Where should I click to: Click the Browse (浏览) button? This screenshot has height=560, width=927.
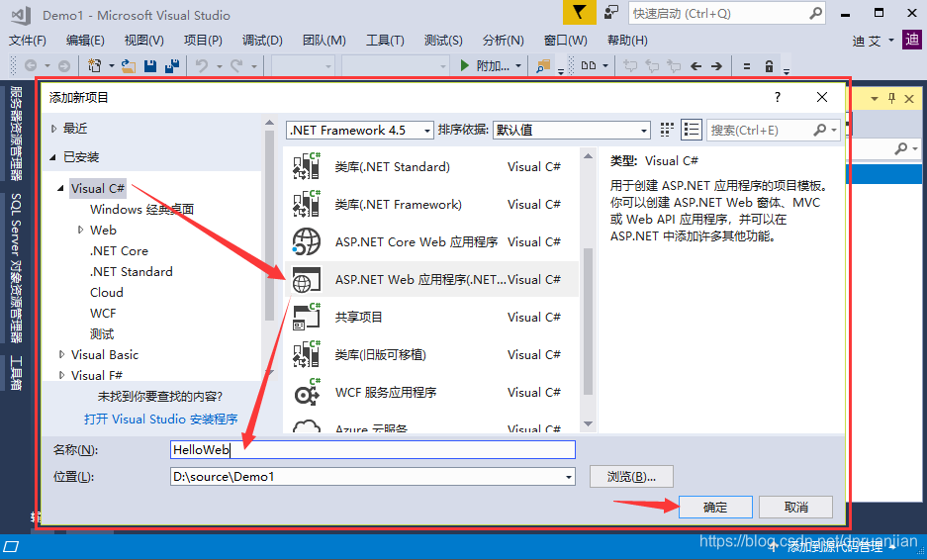(x=631, y=477)
